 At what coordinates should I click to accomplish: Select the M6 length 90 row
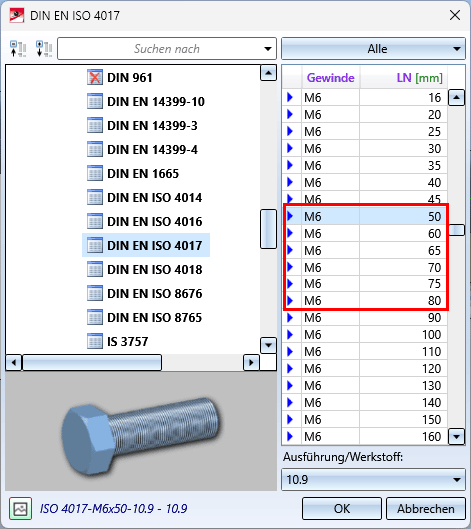point(365,317)
